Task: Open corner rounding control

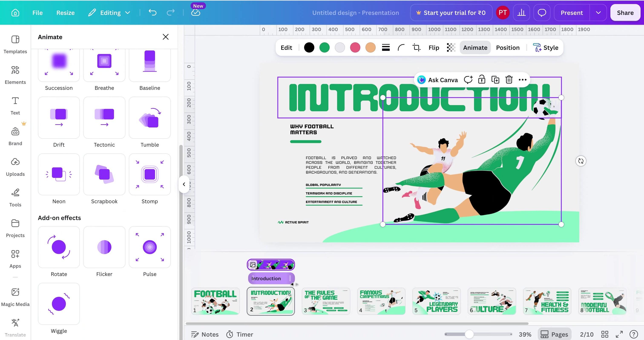Action: click(x=401, y=47)
